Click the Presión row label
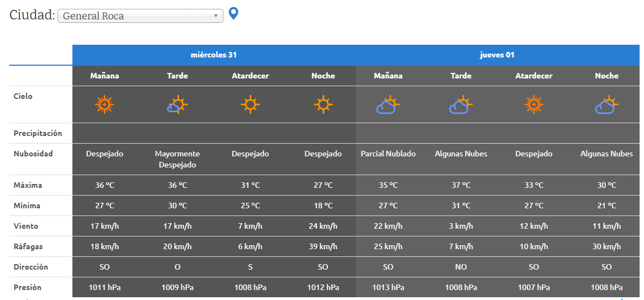 (28, 288)
